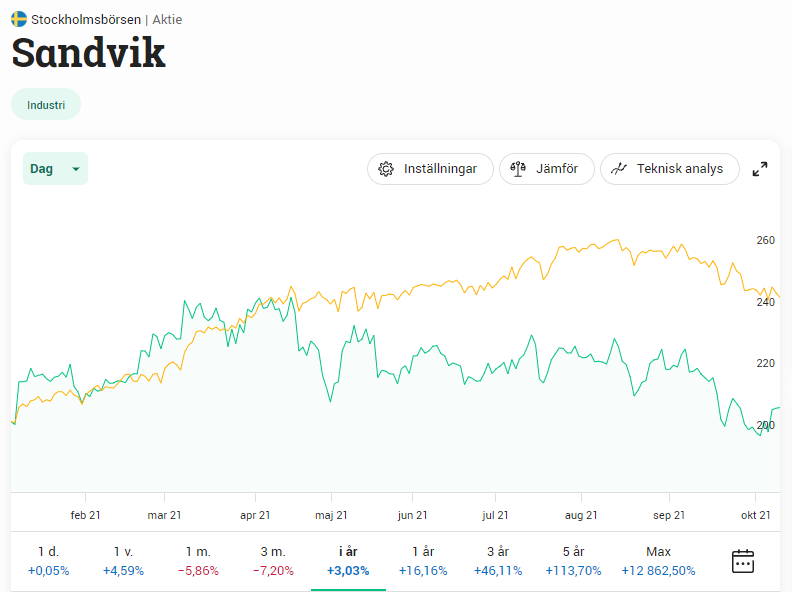Click the Aktie label text

[x=167, y=20]
